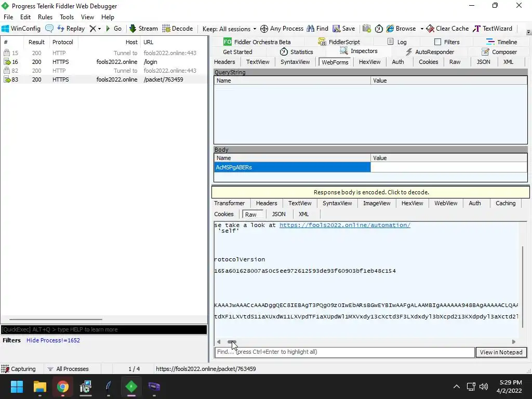Select session 83 /packet/763459 row
Viewport: 532px width, 399px height.
point(103,79)
